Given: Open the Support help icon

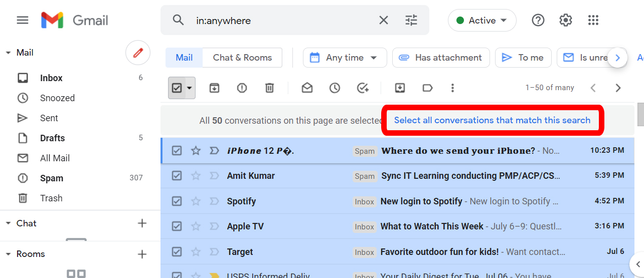Looking at the screenshot, I should 538,20.
